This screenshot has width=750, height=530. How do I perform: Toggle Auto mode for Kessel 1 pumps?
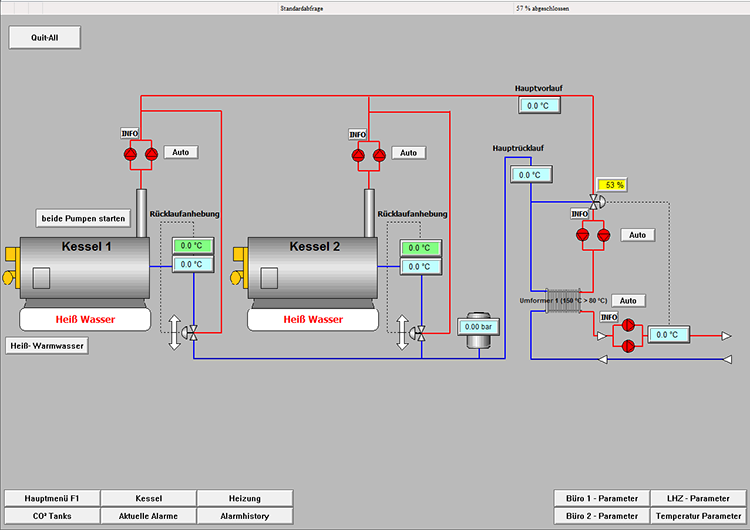(181, 153)
